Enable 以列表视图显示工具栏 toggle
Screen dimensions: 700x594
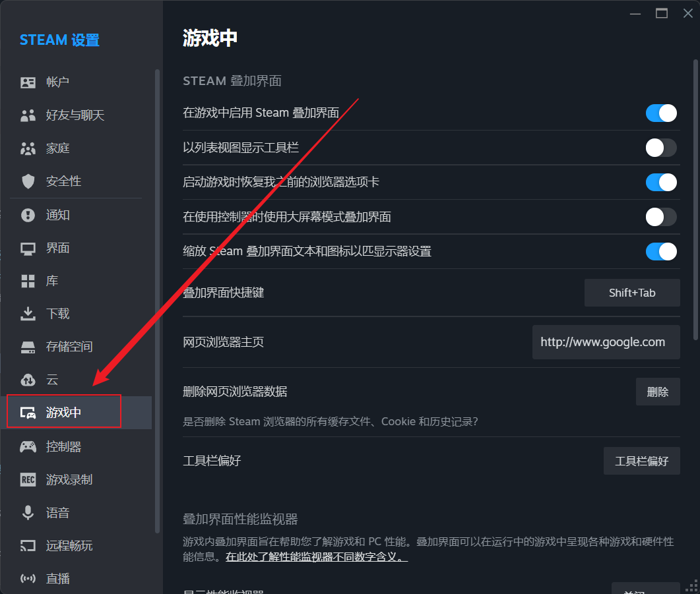(661, 148)
